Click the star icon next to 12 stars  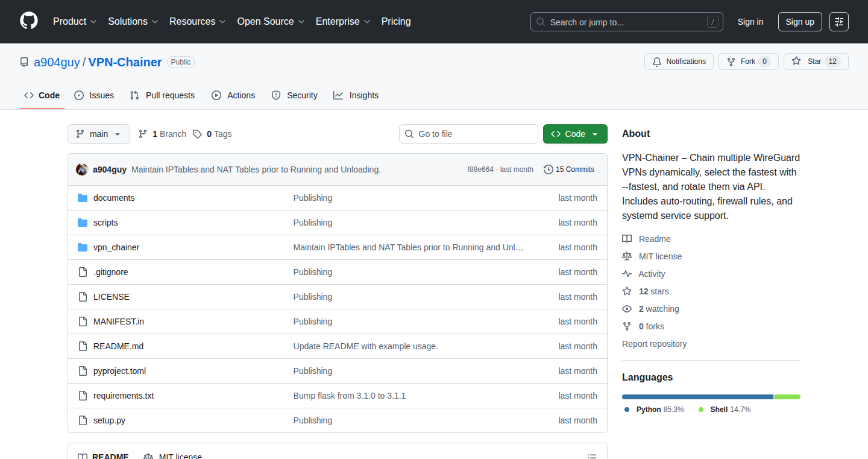click(x=627, y=291)
